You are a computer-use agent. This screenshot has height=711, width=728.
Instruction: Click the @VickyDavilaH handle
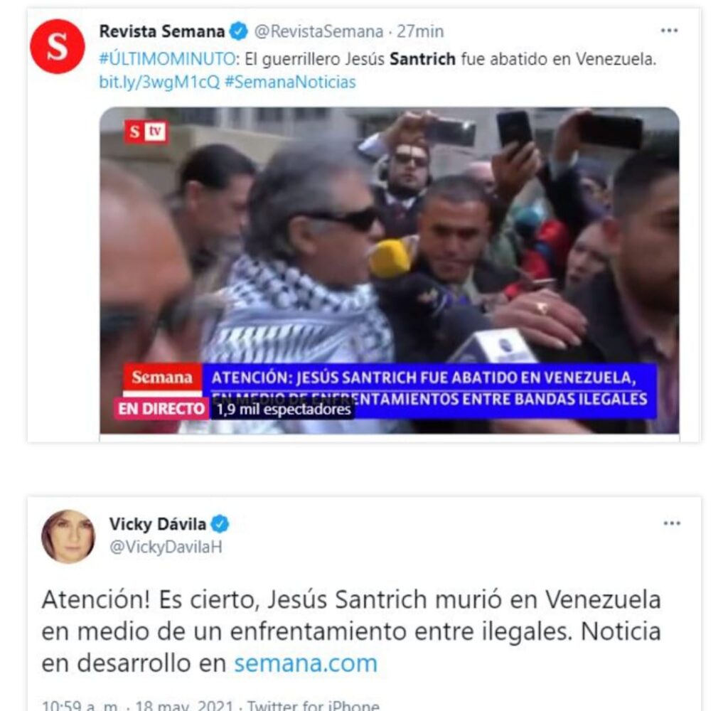(166, 547)
